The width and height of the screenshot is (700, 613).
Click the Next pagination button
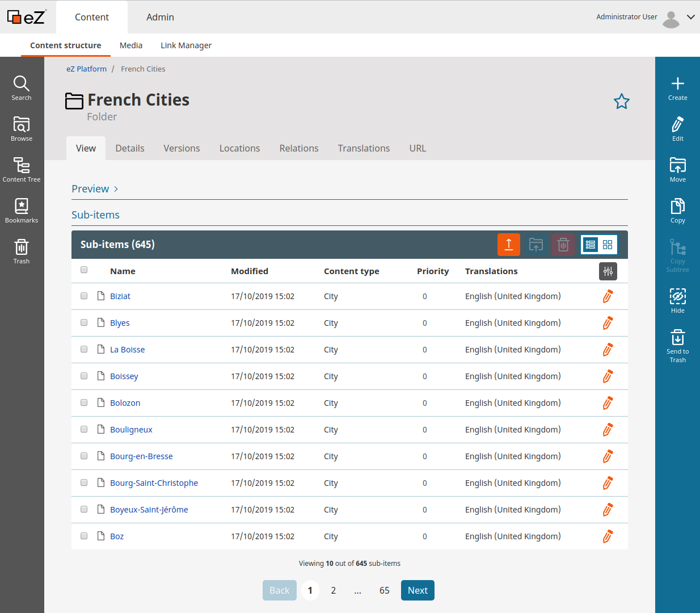click(418, 590)
